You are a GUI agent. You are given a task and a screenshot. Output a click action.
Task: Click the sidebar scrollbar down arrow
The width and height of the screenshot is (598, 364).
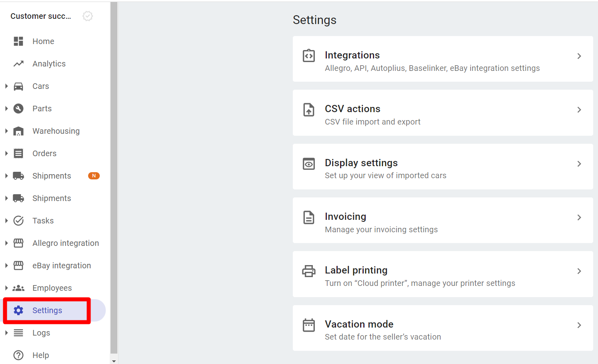(114, 361)
